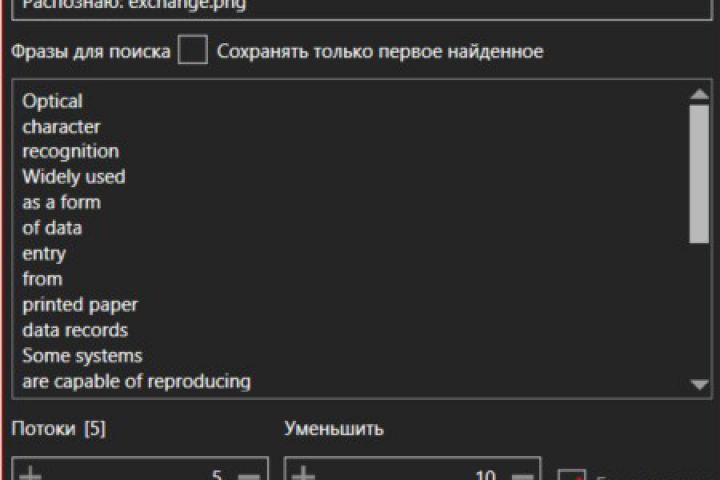Place cursor on the 'Optical' line
This screenshot has height=480, width=720.
pyautogui.click(x=52, y=101)
